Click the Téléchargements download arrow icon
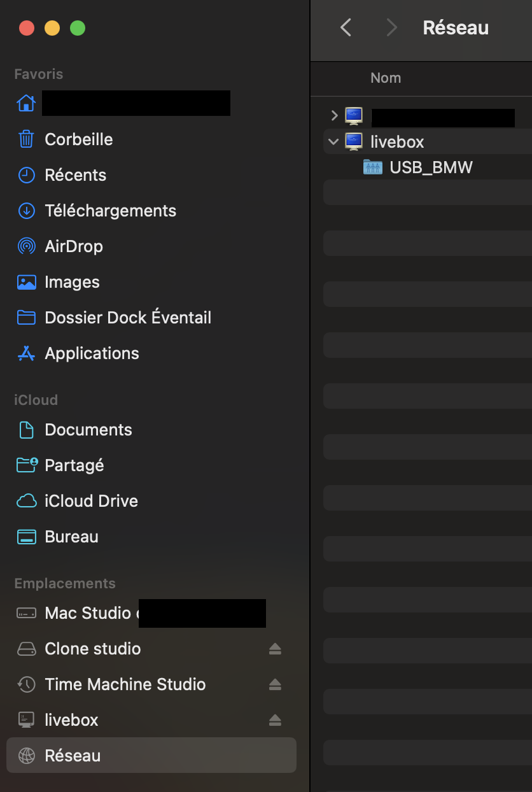 [x=26, y=211]
